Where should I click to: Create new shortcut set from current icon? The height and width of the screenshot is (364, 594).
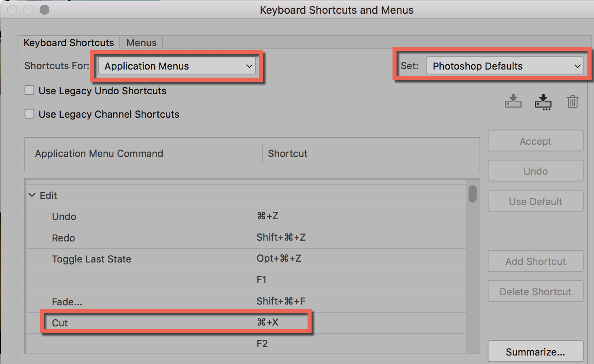(x=543, y=102)
